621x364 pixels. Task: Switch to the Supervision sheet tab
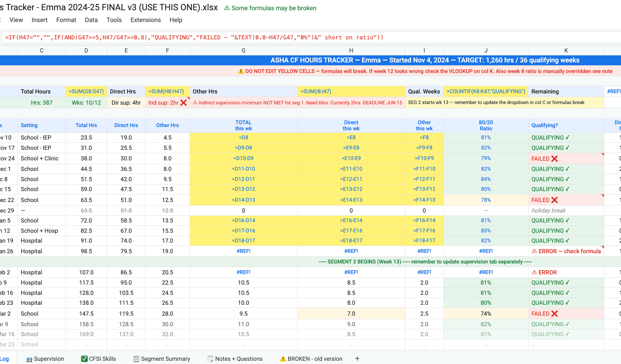[x=45, y=359]
